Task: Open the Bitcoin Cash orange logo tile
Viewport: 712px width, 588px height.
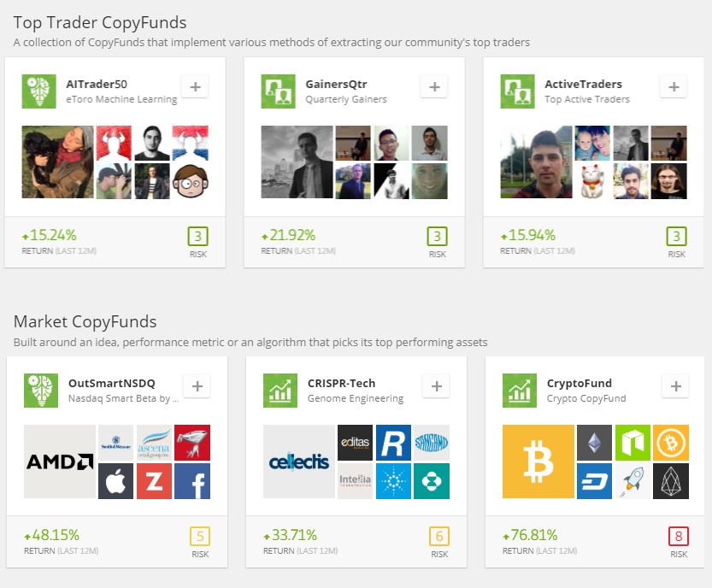Action: click(x=671, y=443)
